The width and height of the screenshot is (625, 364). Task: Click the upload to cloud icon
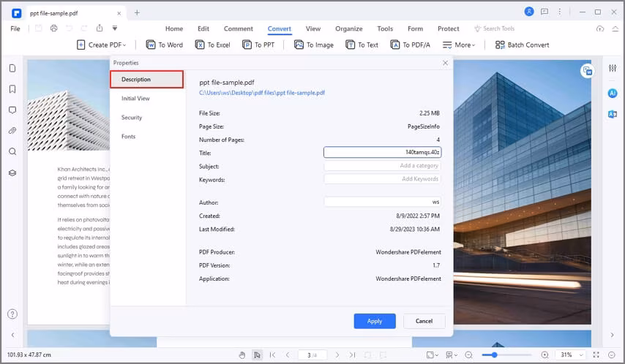tap(600, 29)
